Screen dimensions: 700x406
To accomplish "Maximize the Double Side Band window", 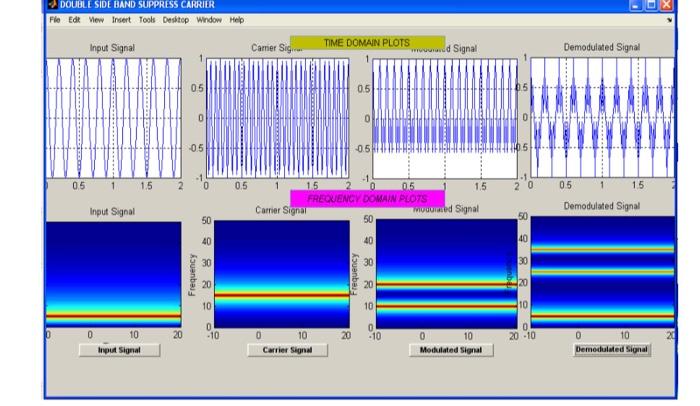I will [x=651, y=5].
